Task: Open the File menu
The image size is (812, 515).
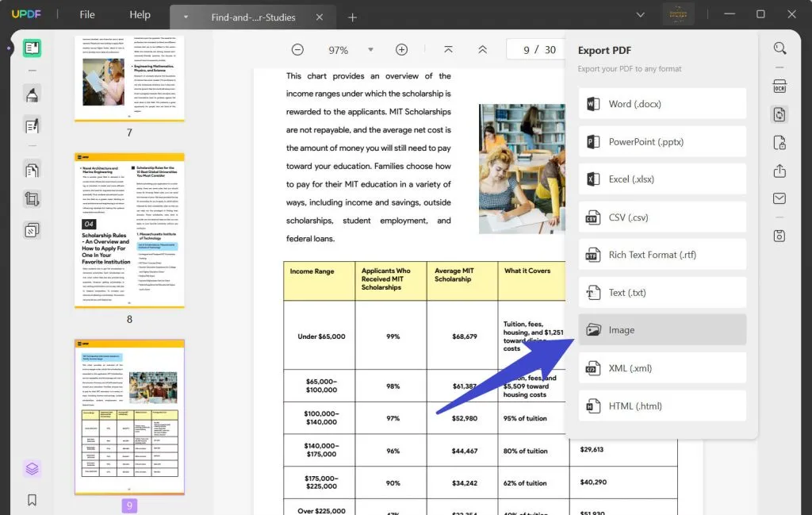Action: click(87, 15)
